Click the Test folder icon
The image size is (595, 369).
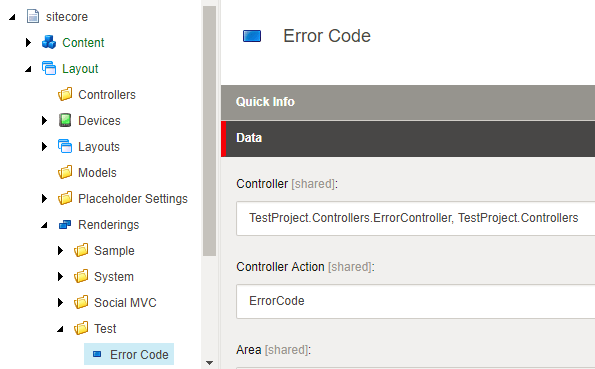[x=81, y=328]
